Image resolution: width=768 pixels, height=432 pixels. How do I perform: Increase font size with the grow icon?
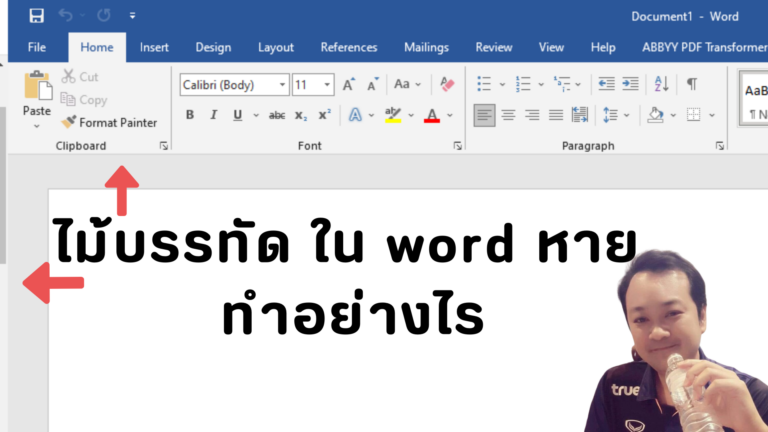click(349, 84)
